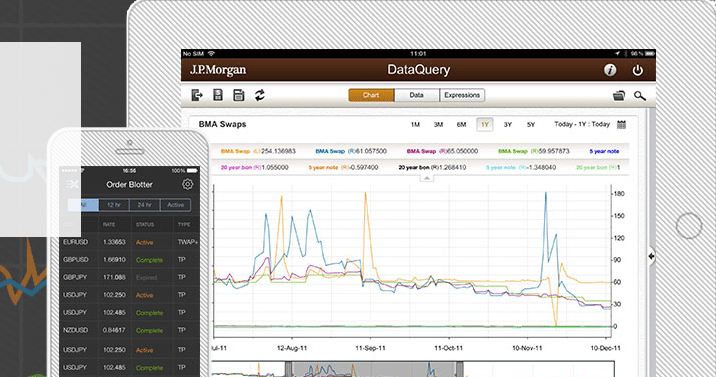Viewport: 716px width, 377px height.
Task: Toggle magenta BMA Swap 65.050000 series
Action: pos(442,151)
